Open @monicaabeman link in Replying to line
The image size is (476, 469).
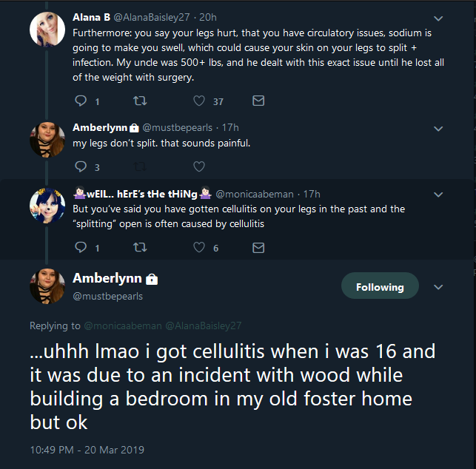click(123, 325)
